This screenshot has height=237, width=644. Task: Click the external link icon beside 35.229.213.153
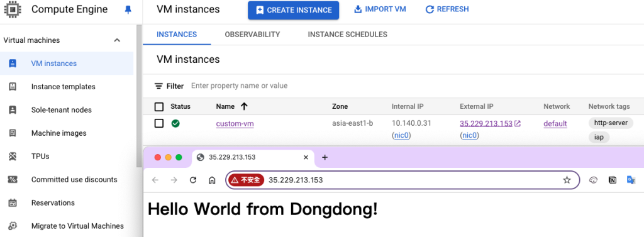518,123
